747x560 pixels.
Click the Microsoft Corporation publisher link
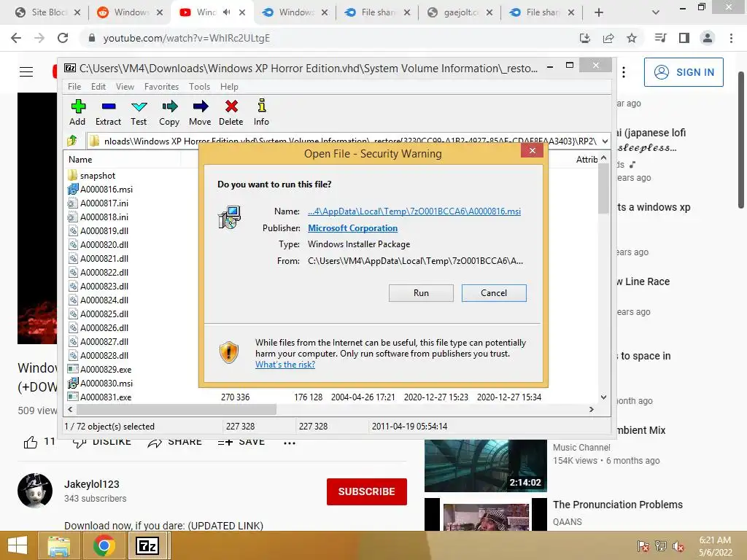(352, 228)
